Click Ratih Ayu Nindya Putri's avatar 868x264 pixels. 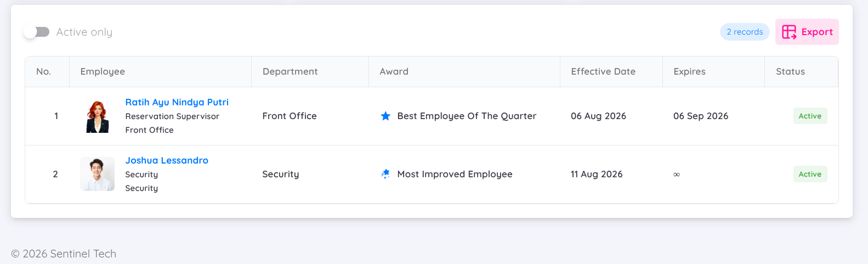click(98, 116)
